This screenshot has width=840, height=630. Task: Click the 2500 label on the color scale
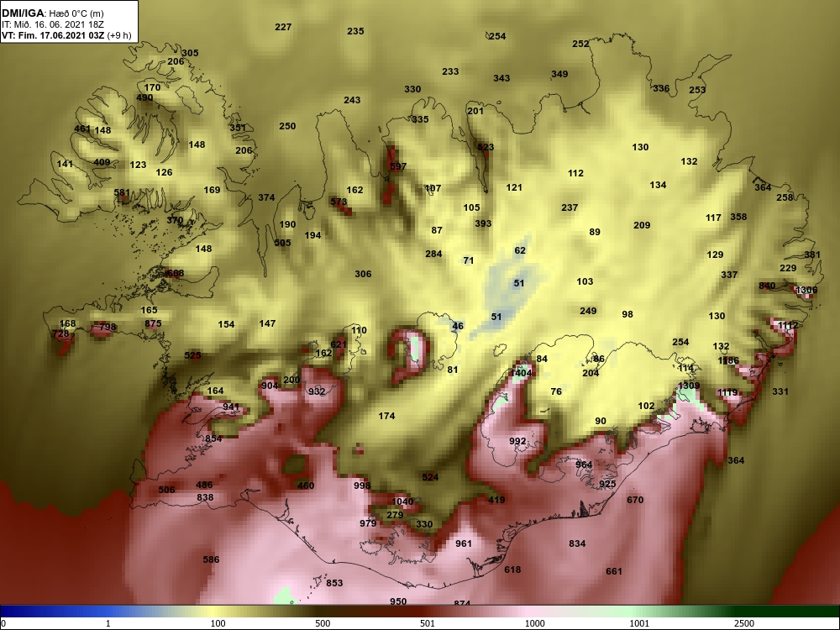tap(744, 623)
